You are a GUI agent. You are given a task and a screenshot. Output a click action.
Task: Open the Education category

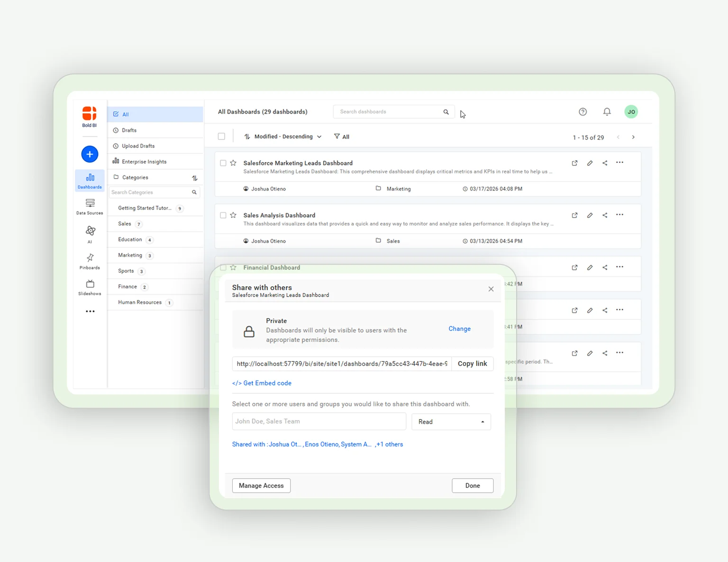(x=155, y=239)
